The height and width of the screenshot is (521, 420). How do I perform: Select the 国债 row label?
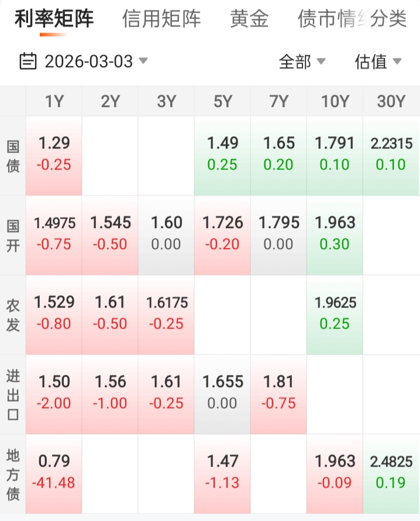[13, 156]
